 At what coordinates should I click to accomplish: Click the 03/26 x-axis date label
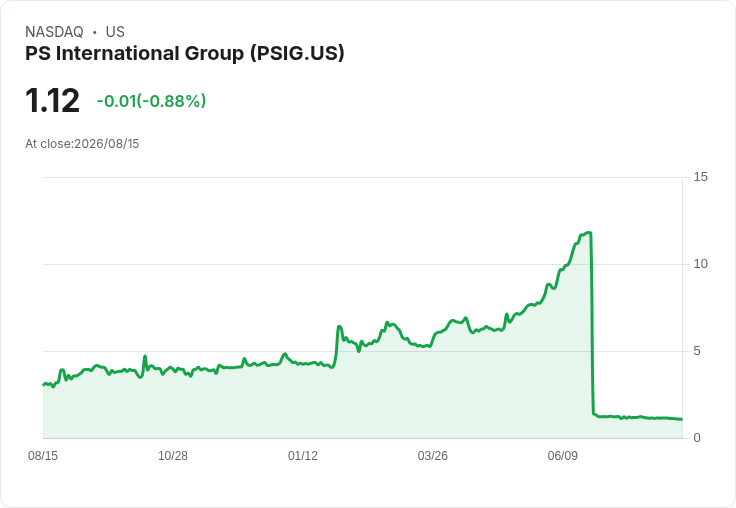point(432,456)
